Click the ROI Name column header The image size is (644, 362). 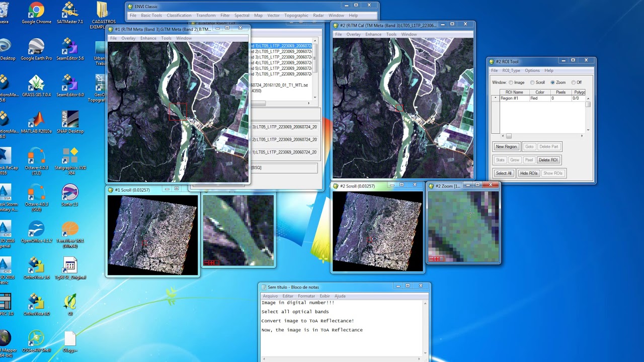pos(514,93)
